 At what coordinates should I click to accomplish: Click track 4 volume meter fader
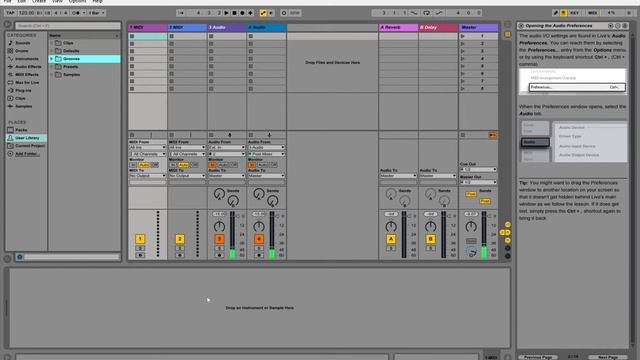click(x=272, y=235)
